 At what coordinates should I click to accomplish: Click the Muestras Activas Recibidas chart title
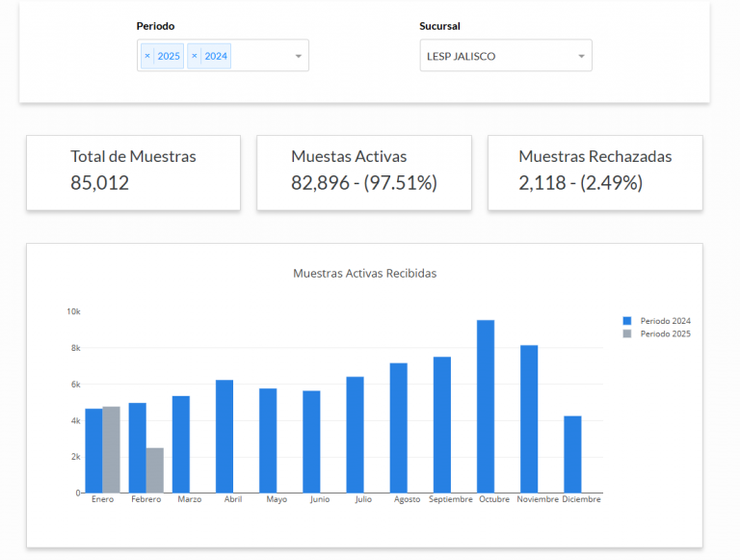point(364,274)
